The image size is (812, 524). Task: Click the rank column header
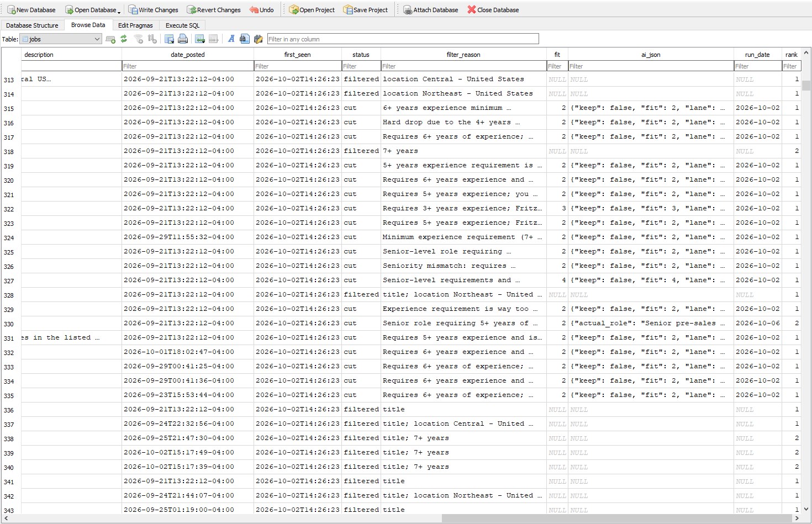792,55
